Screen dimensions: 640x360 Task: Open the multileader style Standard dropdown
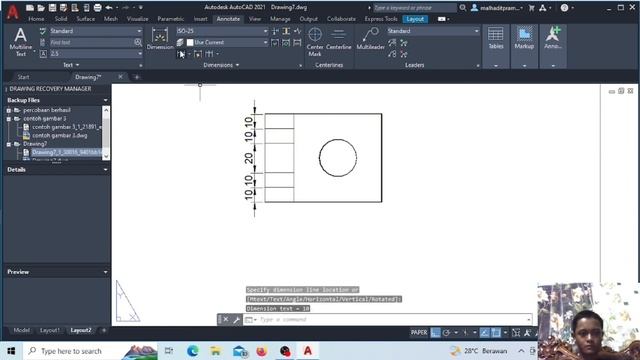point(433,31)
